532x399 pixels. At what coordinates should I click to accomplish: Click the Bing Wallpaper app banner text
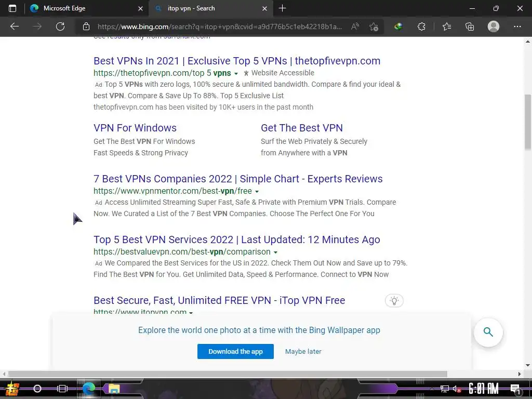[259, 330]
